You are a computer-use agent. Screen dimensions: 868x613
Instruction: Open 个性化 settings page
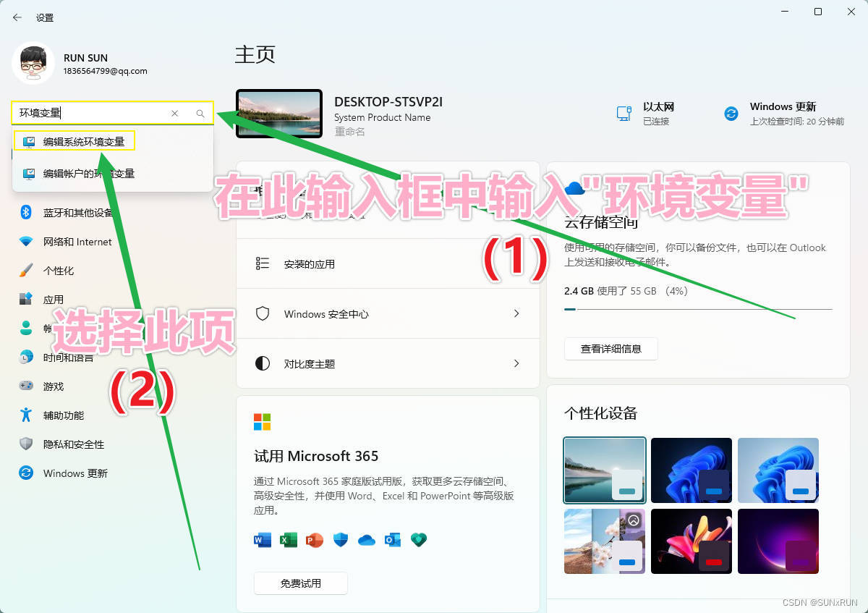(x=59, y=271)
